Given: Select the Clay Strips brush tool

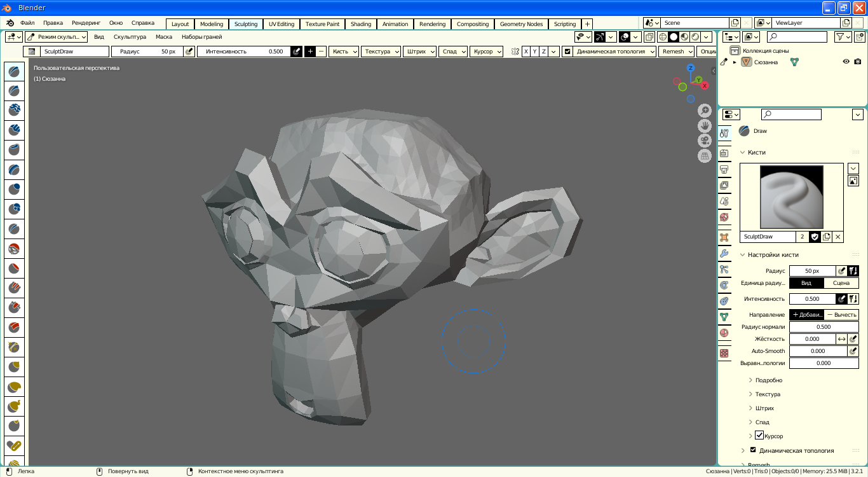Looking at the screenshot, I should pyautogui.click(x=14, y=130).
